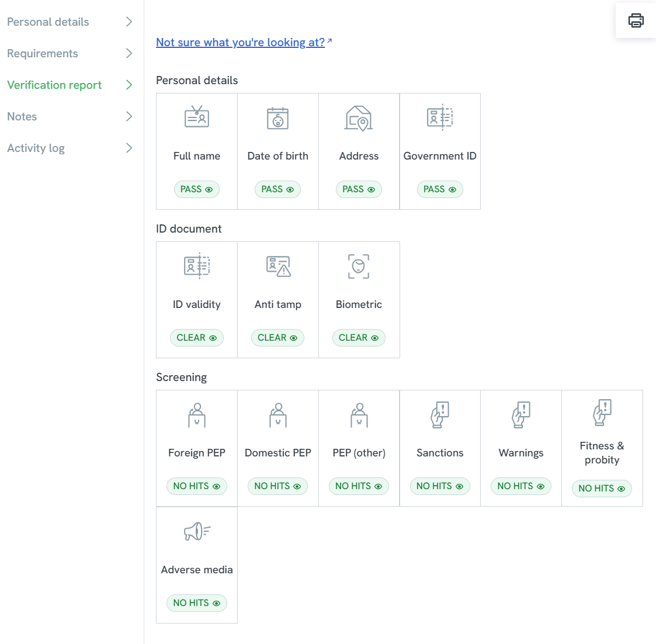
Task: View Anti tamp CLEAR result
Action: (x=278, y=338)
